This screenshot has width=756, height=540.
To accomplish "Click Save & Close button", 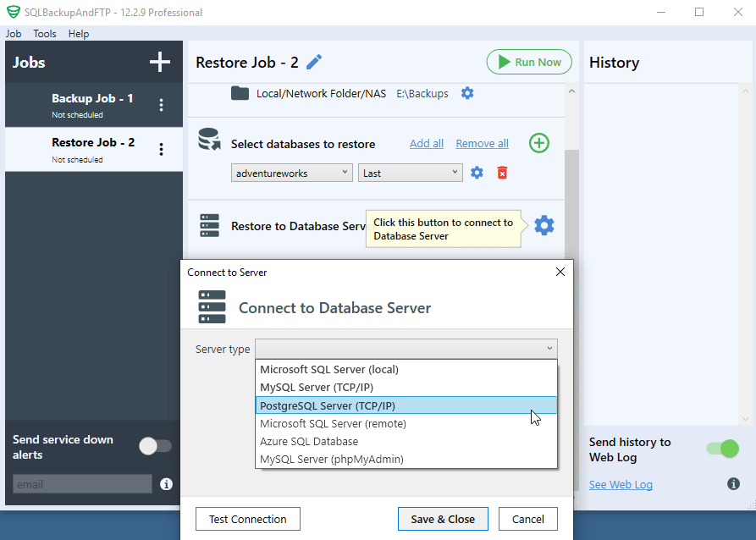I will click(443, 519).
